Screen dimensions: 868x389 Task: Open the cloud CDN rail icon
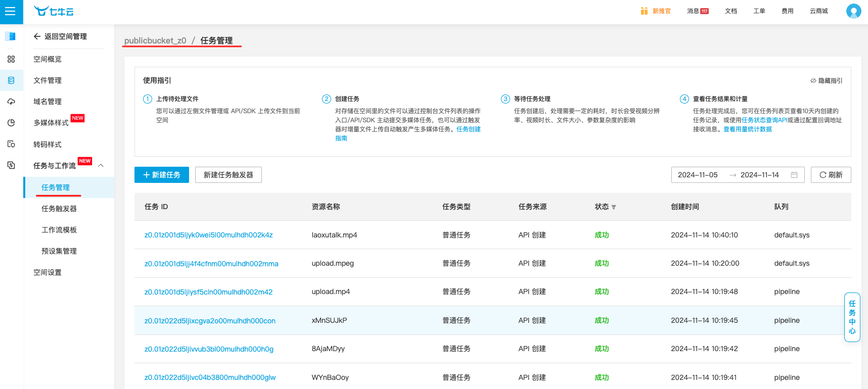[11, 102]
